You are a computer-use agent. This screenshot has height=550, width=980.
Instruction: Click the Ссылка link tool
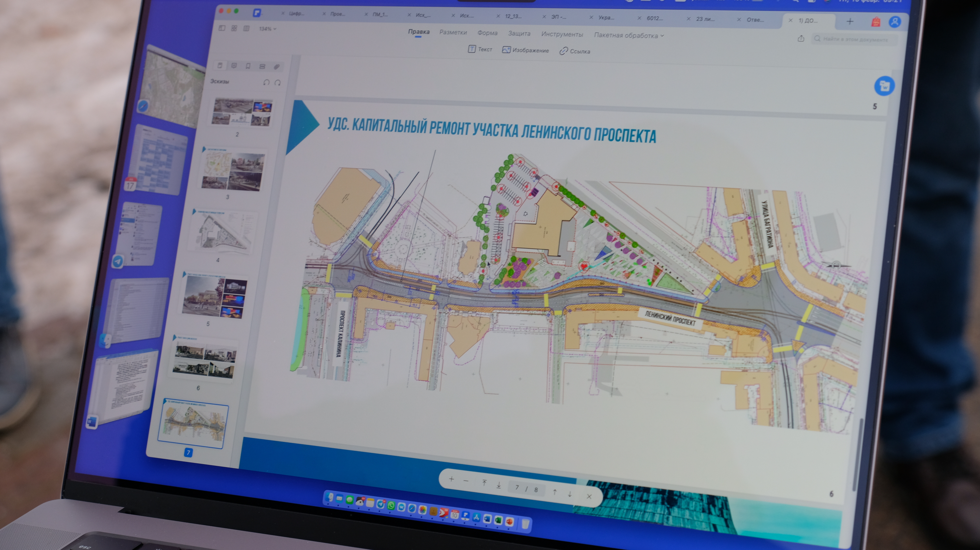pos(574,51)
